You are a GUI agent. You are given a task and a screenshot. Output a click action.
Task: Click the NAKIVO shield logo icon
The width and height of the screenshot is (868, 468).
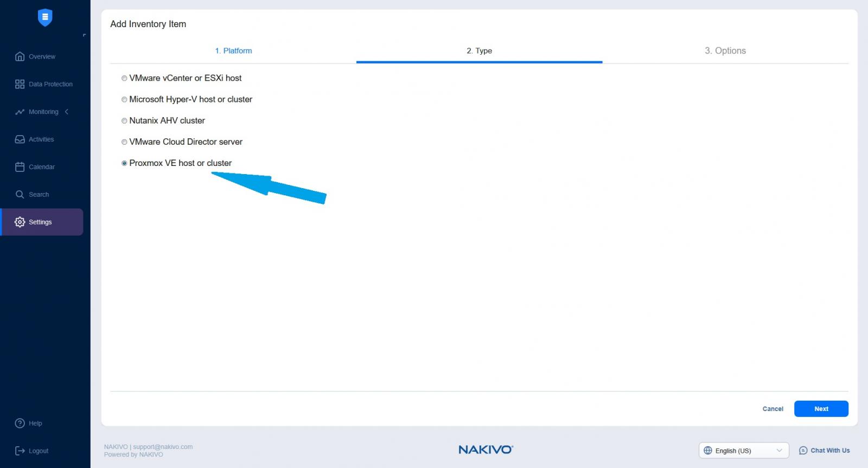[x=45, y=17]
